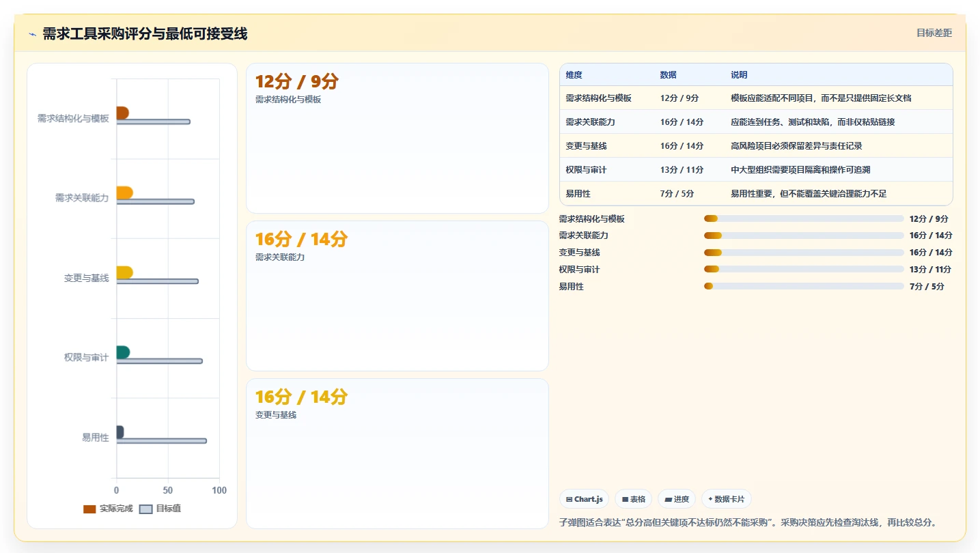Click the 目标差距 label in the header

(x=934, y=33)
